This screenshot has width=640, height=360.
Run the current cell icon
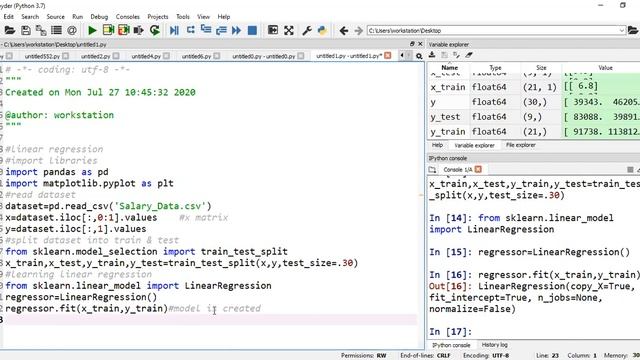point(108,30)
